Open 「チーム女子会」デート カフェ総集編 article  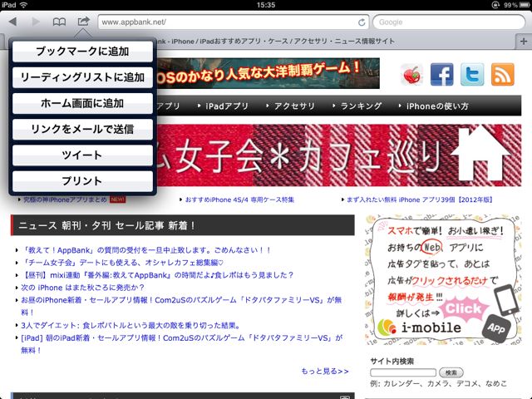pyautogui.click(x=122, y=263)
